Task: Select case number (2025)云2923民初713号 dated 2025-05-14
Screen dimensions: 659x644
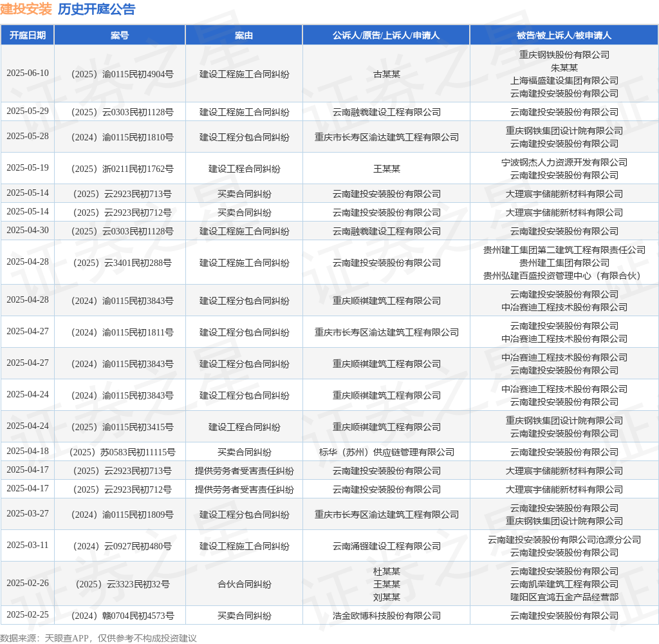Action: point(122,194)
